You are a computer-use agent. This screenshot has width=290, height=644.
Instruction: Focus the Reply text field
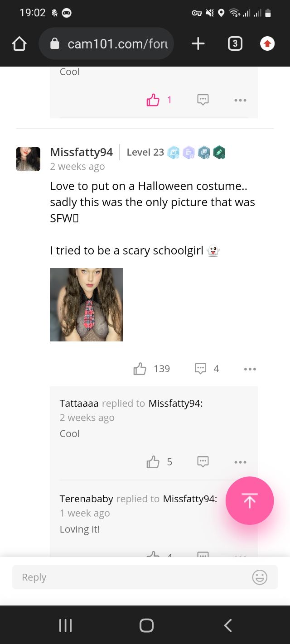[131, 577]
